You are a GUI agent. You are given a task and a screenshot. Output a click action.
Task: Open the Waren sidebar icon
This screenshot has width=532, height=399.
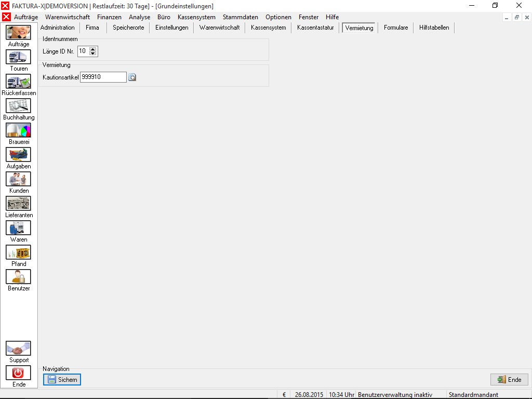tap(18, 228)
